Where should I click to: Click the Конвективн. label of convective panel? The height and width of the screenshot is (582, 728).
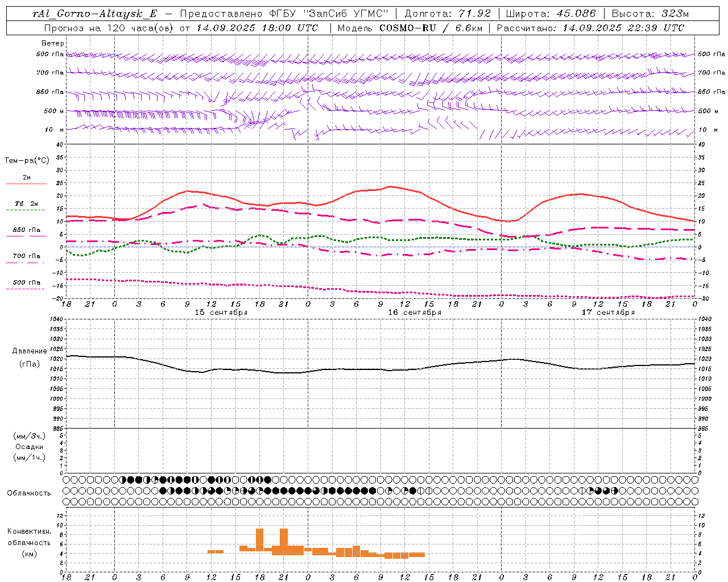tap(30, 531)
